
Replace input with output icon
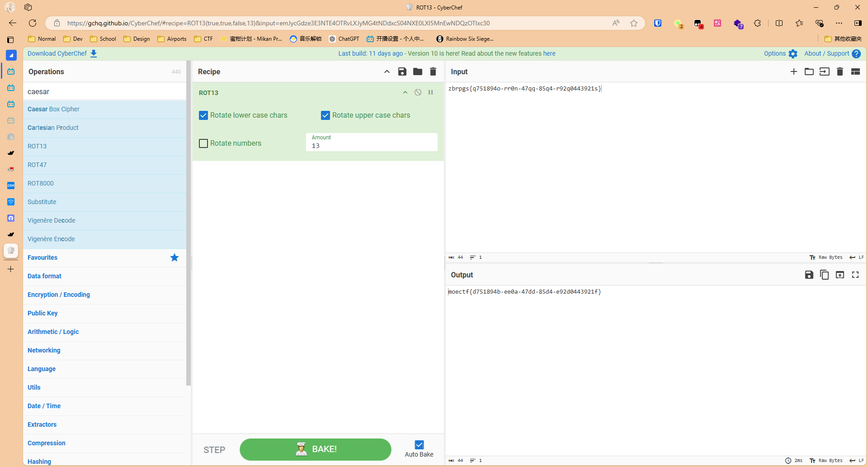(840, 275)
